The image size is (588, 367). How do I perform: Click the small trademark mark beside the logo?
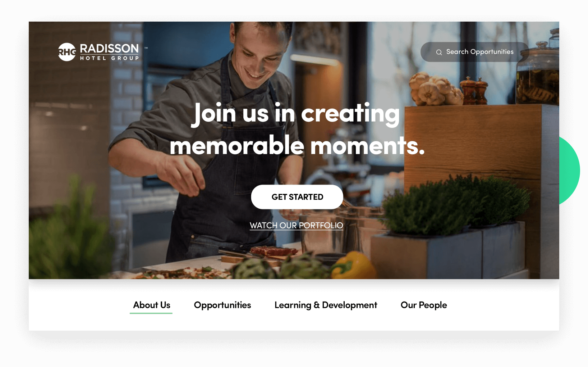pyautogui.click(x=146, y=47)
